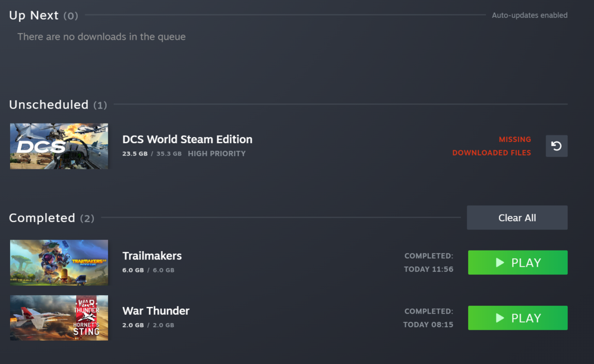Click the HIGH PRIORITY label on DCS
The height and width of the screenshot is (364, 594).
tap(216, 154)
